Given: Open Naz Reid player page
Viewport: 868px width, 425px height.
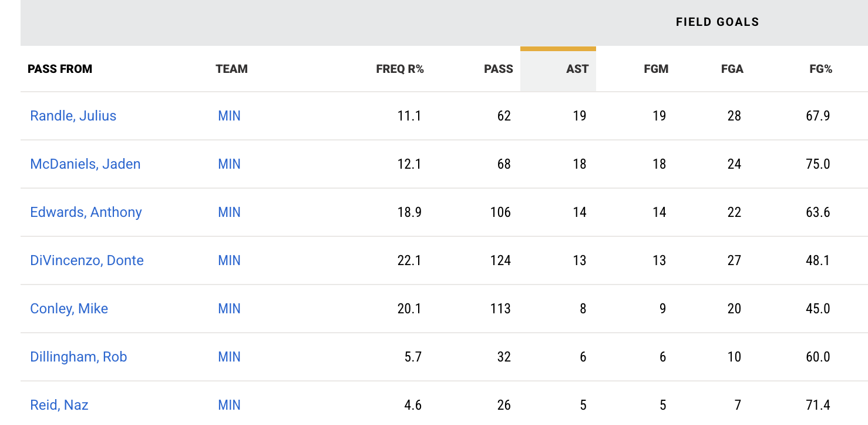Looking at the screenshot, I should click(59, 405).
